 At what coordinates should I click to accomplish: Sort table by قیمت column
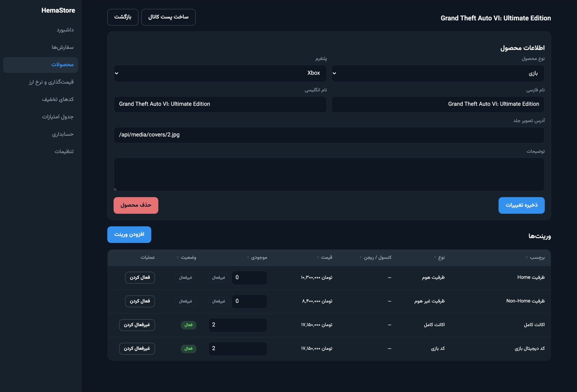324,257
